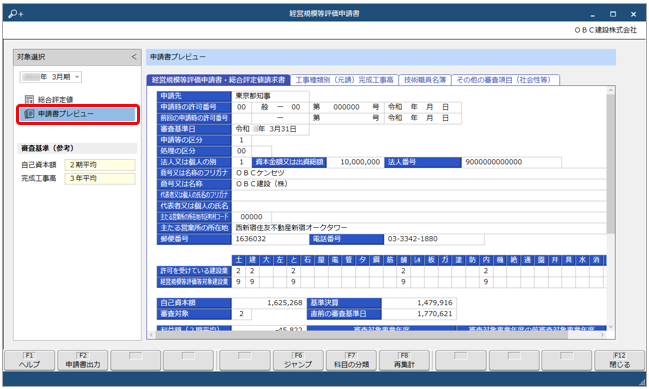Click the ＯＢＣ建設株式会社 company name label
The width and height of the screenshot is (649, 389).
click(606, 30)
